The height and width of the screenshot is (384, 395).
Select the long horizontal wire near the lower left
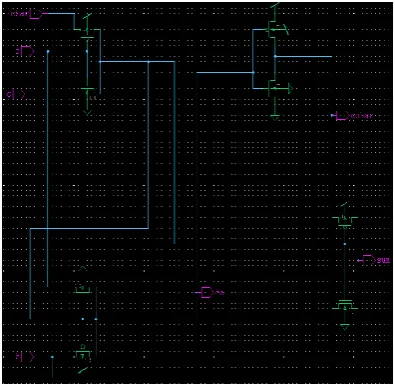pyautogui.click(x=89, y=229)
